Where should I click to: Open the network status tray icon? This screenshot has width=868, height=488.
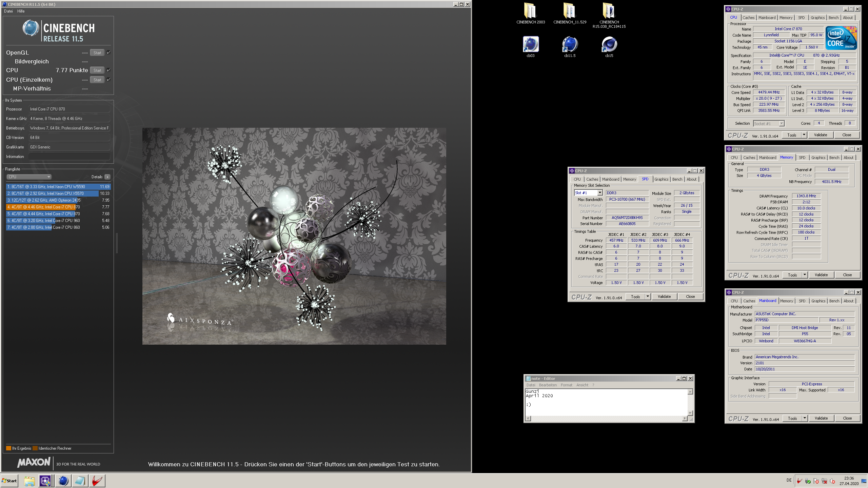tap(824, 481)
